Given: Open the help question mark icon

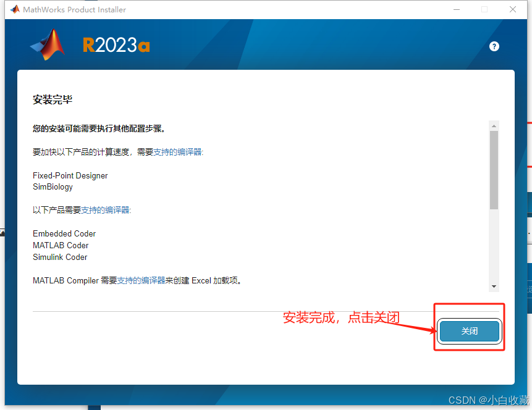Looking at the screenshot, I should 494,46.
